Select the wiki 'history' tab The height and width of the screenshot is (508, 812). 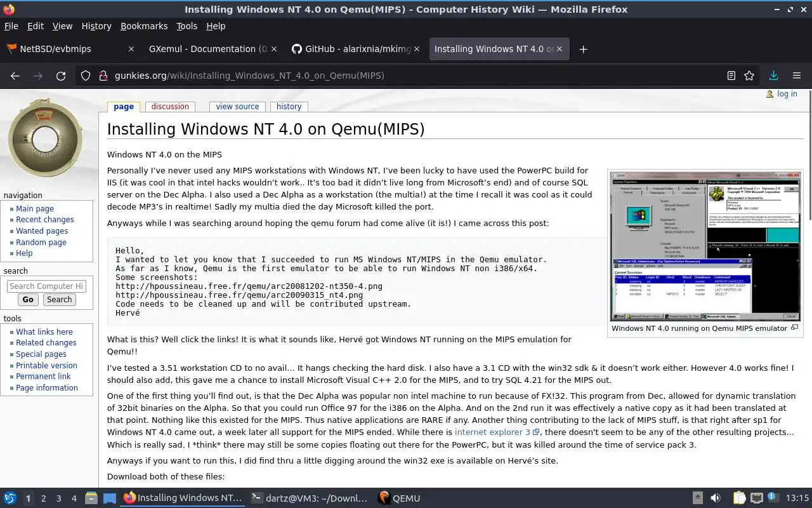[x=289, y=107]
